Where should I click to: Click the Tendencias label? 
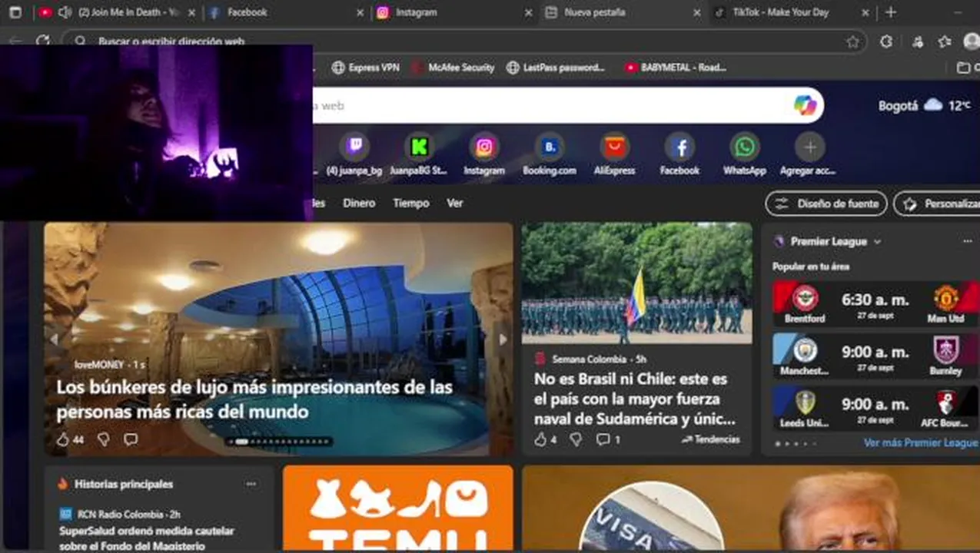coord(710,439)
